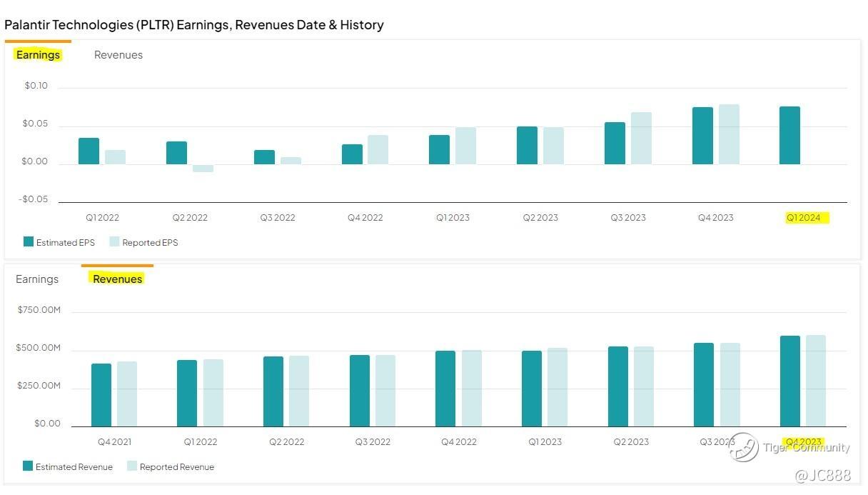Click the $0.10 axis value

(x=36, y=86)
